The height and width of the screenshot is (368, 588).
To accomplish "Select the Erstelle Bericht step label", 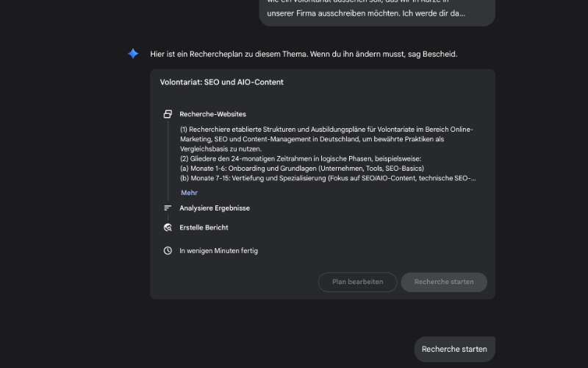I will tap(204, 228).
